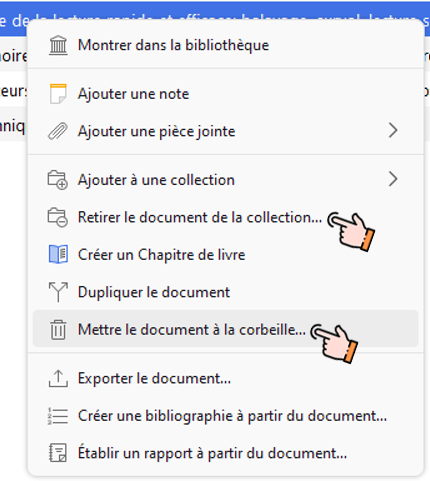
Task: Click the numbered list bibliography icon
Action: click(x=58, y=416)
